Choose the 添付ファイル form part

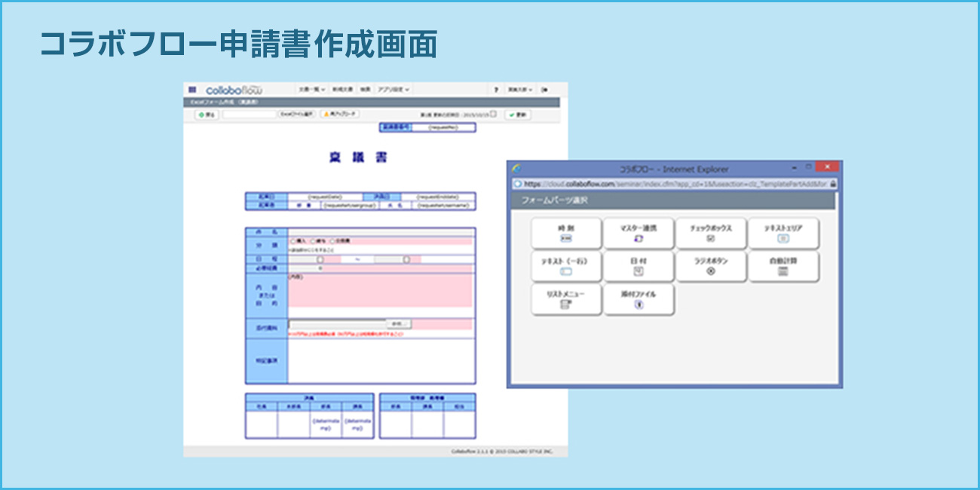point(639,299)
